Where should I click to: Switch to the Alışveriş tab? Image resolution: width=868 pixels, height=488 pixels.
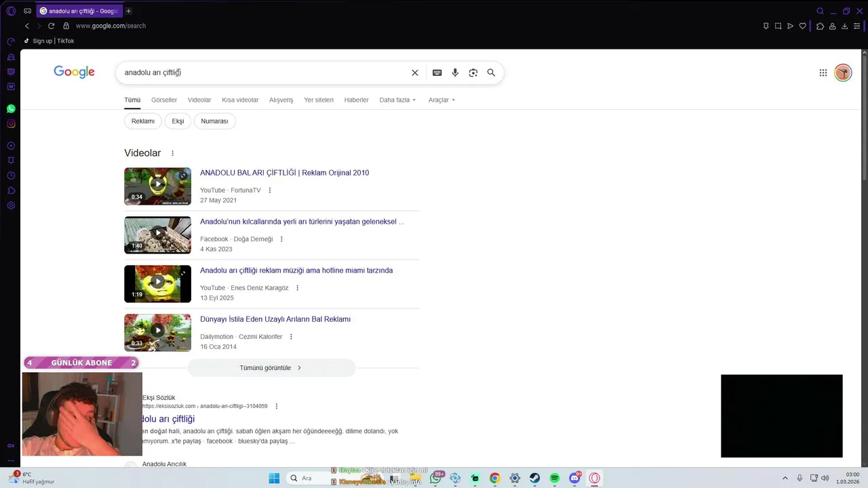pos(281,100)
